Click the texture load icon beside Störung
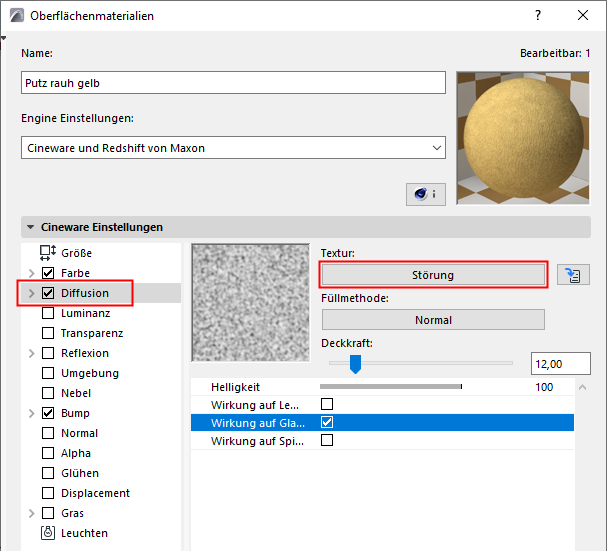Image resolution: width=607 pixels, height=551 pixels. pyautogui.click(x=573, y=275)
